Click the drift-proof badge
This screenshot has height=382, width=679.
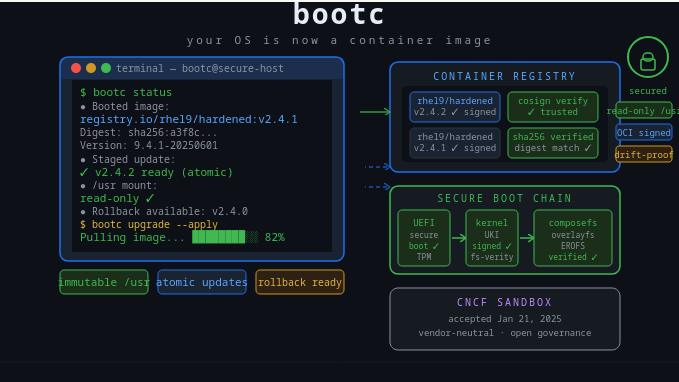[x=644, y=155]
